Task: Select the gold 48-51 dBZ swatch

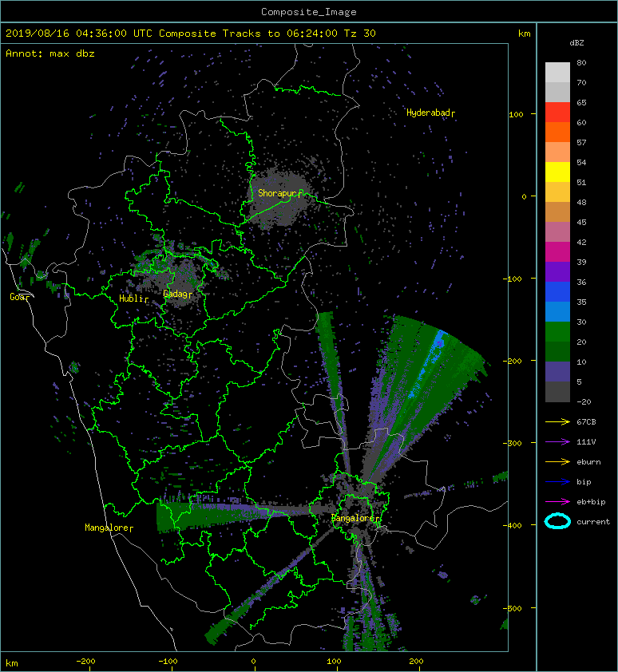Action: click(x=557, y=192)
